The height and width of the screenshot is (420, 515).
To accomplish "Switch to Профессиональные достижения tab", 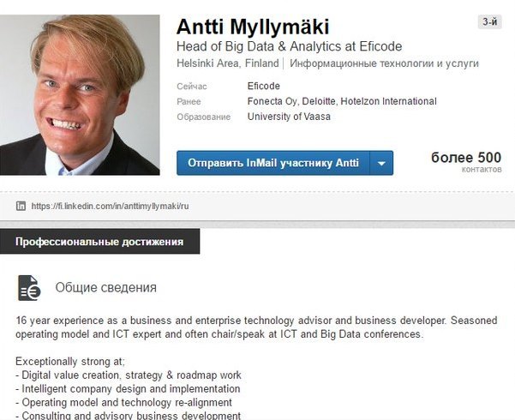I will pos(99,242).
